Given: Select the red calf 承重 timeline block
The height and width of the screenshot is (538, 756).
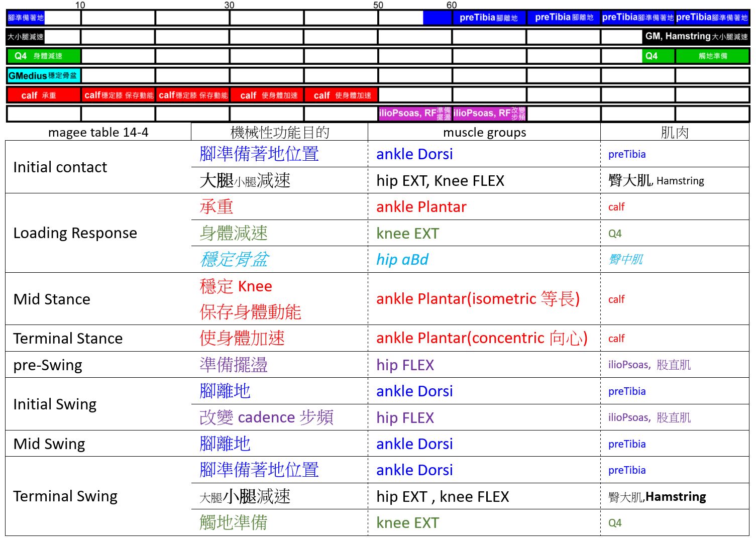Looking at the screenshot, I should [43, 95].
